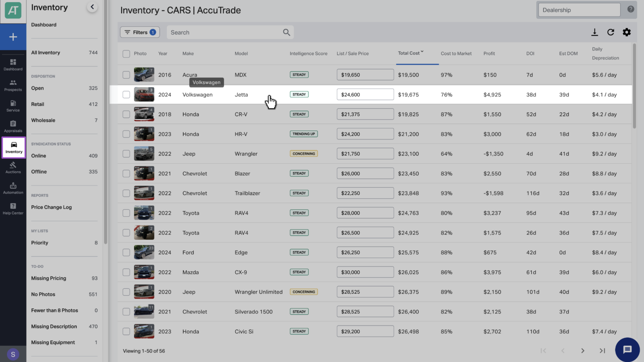Click the user avatar S
644x362 pixels.
tap(13, 354)
